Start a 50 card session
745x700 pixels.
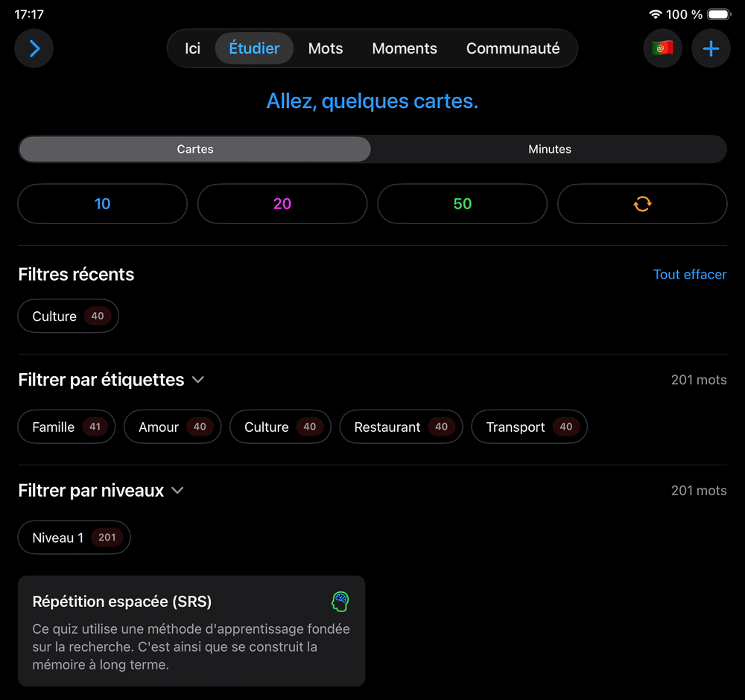(x=462, y=204)
